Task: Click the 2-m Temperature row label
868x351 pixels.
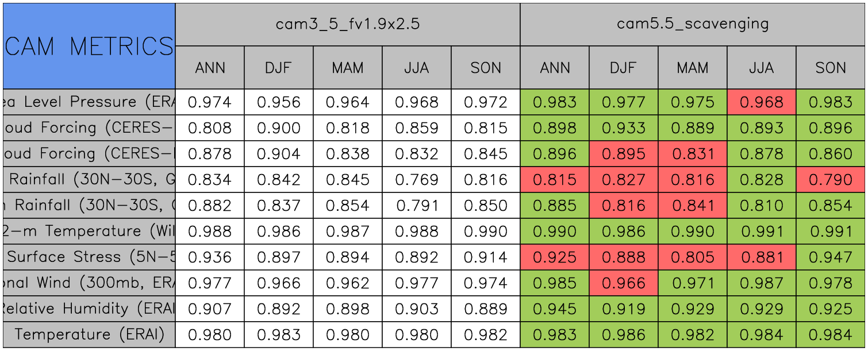Action: [x=89, y=231]
